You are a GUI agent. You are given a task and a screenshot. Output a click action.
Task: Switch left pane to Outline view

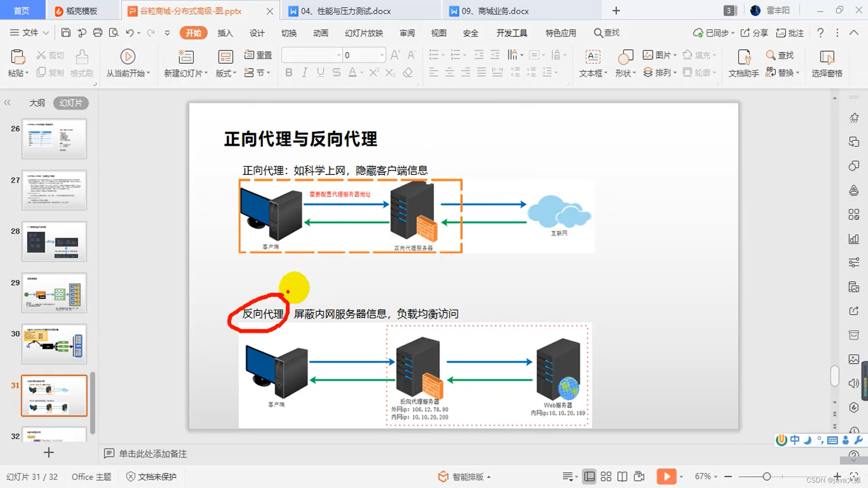37,103
